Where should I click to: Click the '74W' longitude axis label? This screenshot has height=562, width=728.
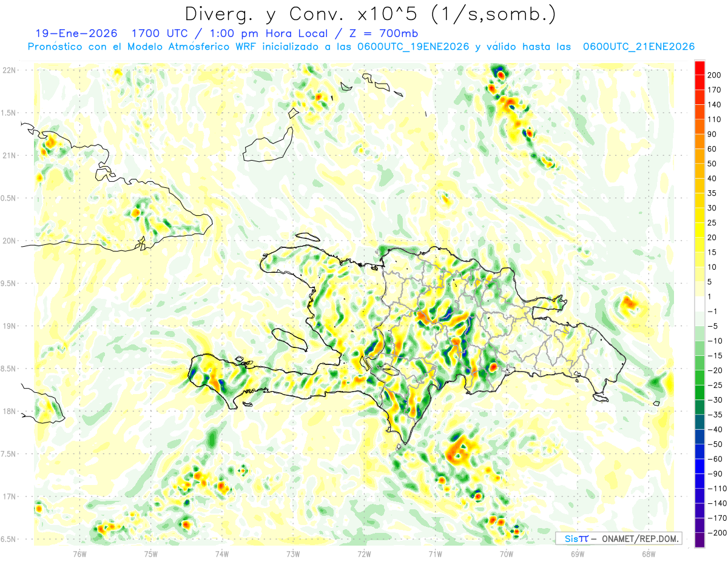(222, 553)
